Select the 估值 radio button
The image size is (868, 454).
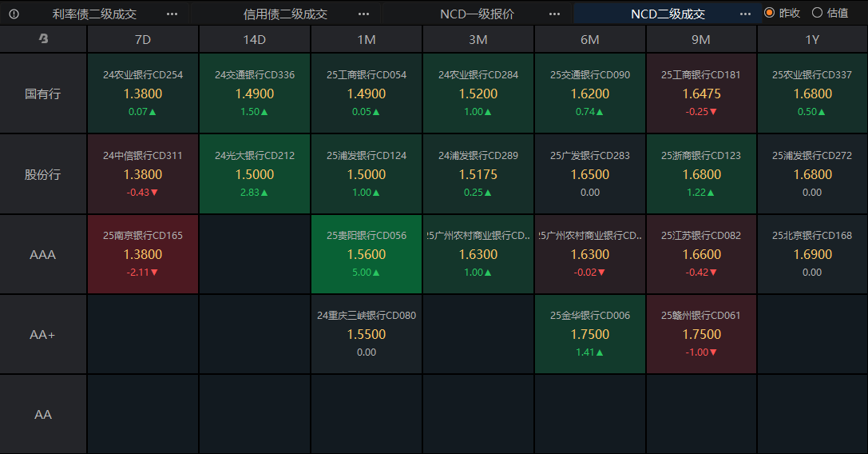coord(817,12)
